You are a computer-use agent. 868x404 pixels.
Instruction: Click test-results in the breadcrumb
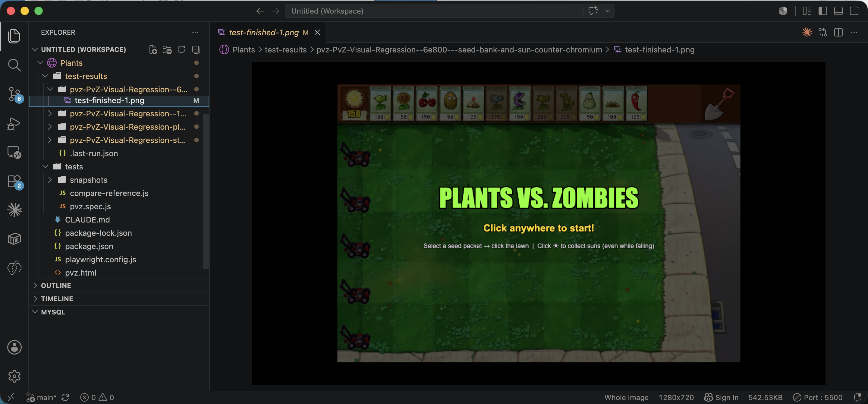click(x=285, y=50)
